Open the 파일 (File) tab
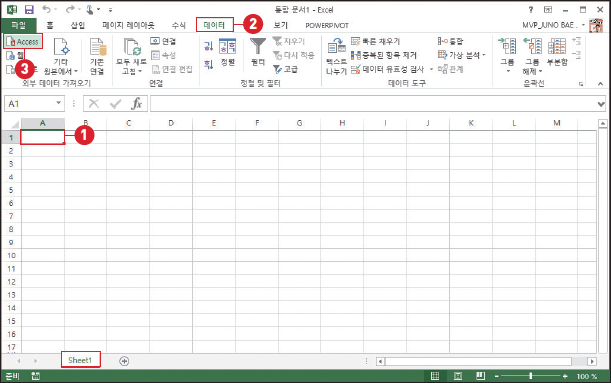The width and height of the screenshot is (611, 383). [x=18, y=25]
